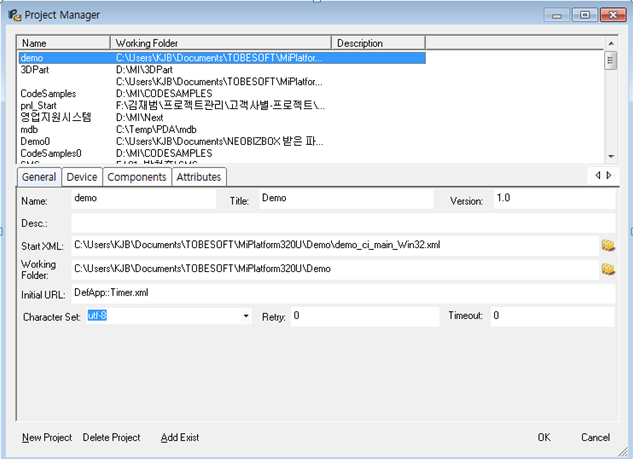Open the Components tab
Screen dimensions: 633x459
tap(136, 177)
